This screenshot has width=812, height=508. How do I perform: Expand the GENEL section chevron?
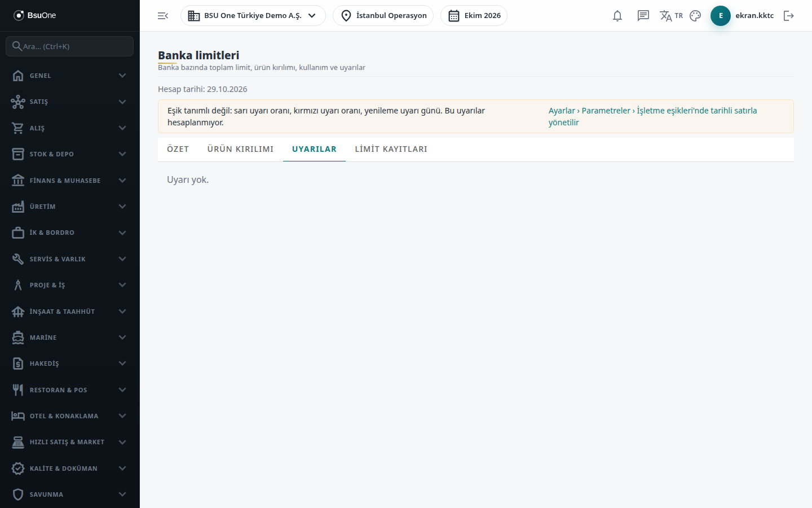pos(122,76)
